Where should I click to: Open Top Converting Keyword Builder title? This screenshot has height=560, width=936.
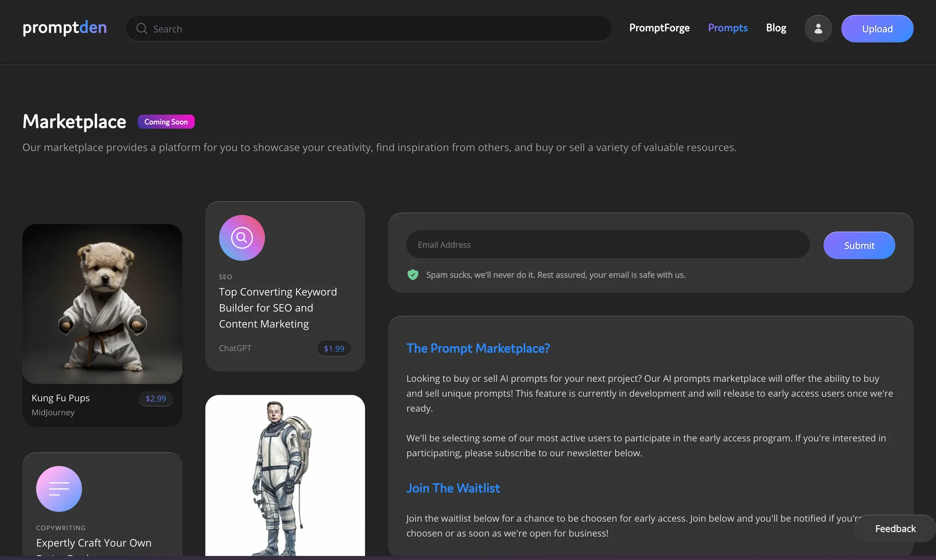[277, 307]
